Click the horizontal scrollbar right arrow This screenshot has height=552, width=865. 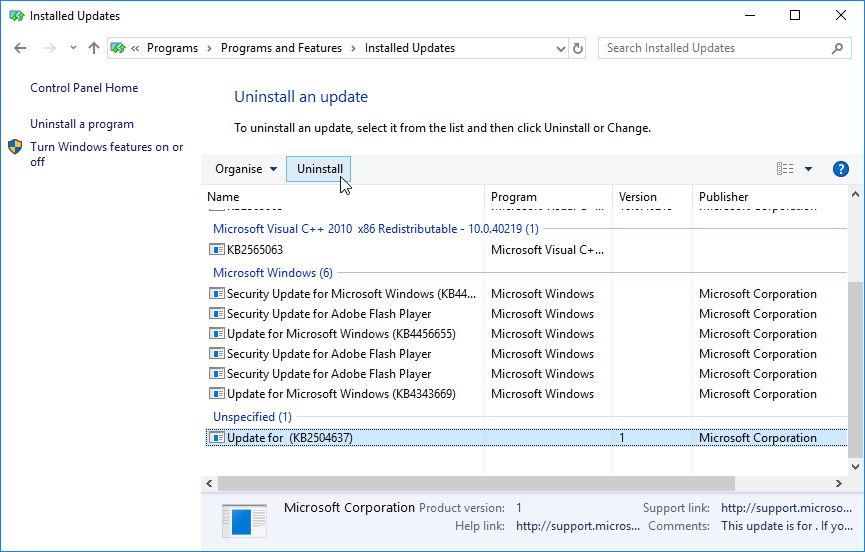[x=839, y=484]
